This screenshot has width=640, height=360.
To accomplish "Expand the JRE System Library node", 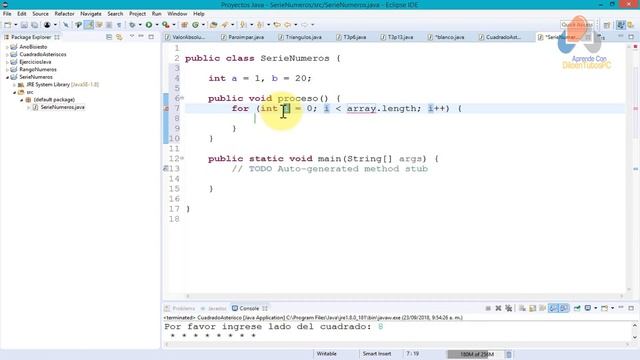I will point(14,84).
